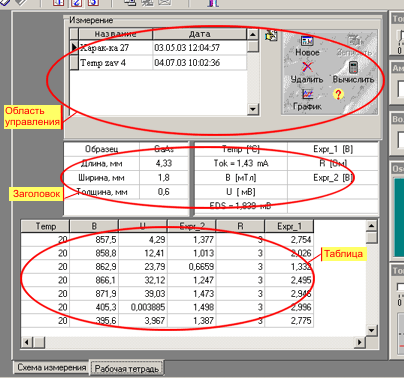Image resolution: width=404 pixels, height=378 pixels.
Task: Click the small folder icon beside the measurement list
Action: click(x=272, y=35)
